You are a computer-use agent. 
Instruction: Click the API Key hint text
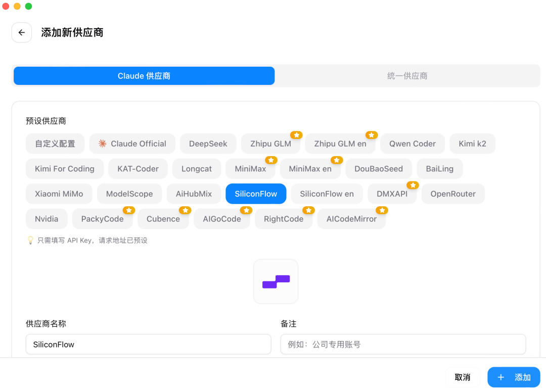point(93,240)
